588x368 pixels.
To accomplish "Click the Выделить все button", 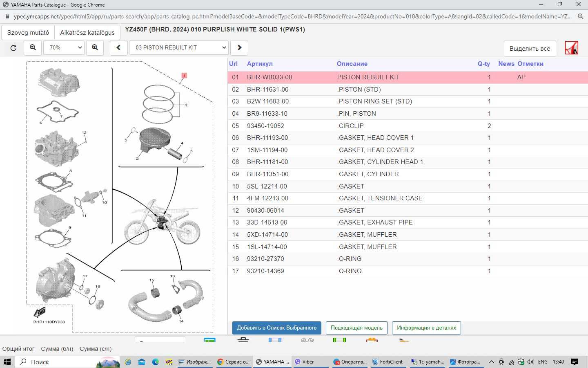I will click(x=530, y=48).
